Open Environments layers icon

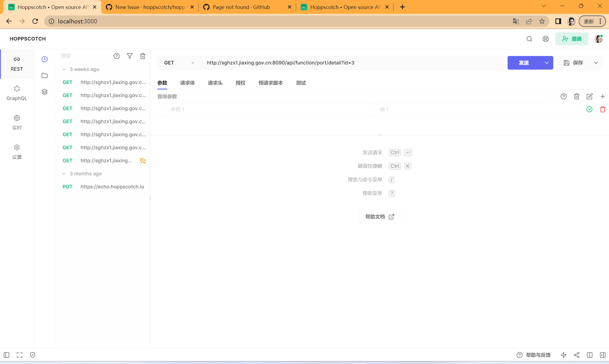tap(45, 92)
